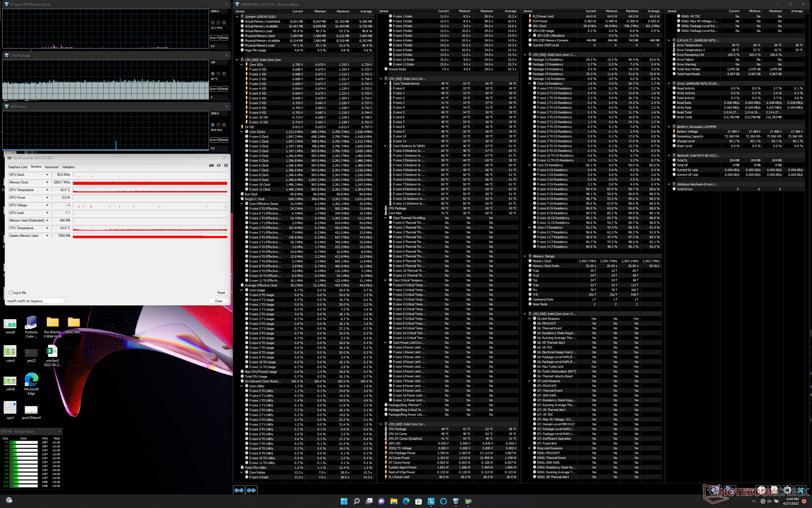Click Reset button in GPU-Z sensors
The image size is (812, 508).
(x=221, y=293)
